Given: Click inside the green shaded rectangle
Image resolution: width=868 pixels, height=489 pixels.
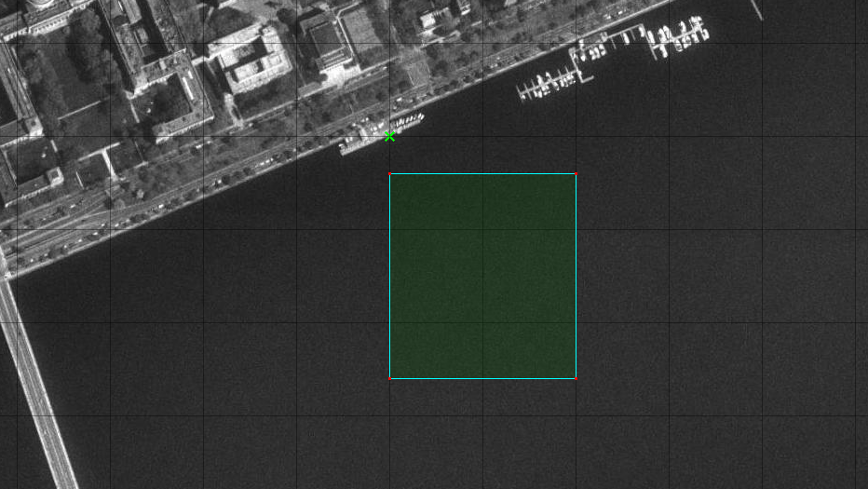Looking at the screenshot, I should pos(482,276).
